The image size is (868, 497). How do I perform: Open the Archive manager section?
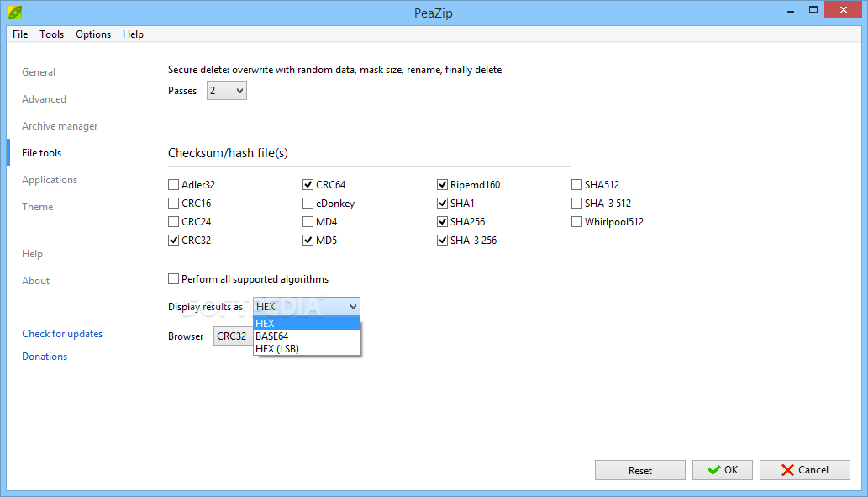60,126
